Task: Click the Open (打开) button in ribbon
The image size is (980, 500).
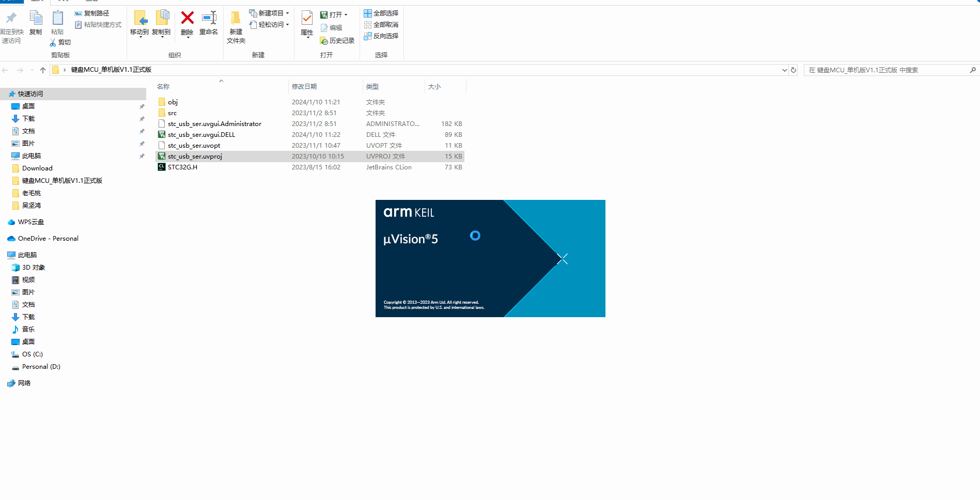Action: tap(334, 14)
